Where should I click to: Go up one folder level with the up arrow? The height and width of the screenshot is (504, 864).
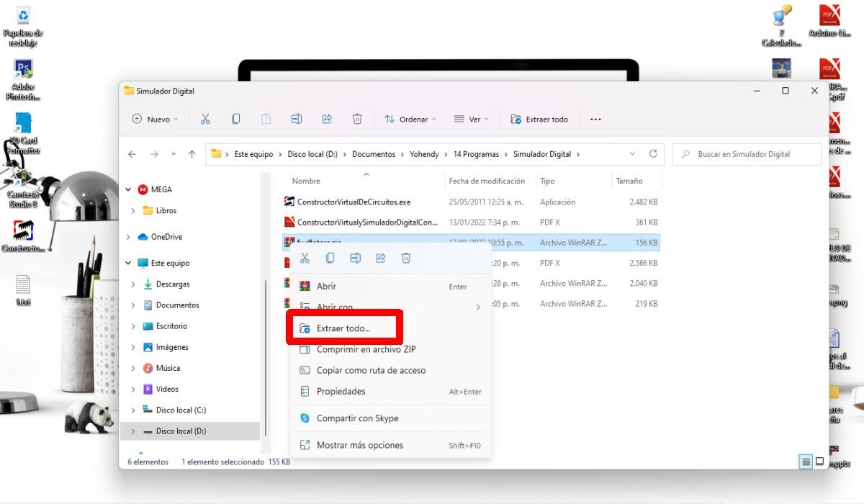[192, 154]
